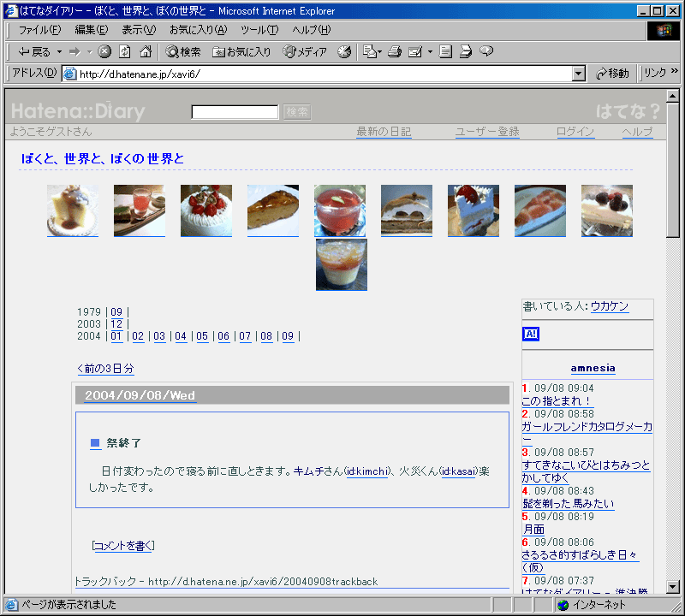Click the gray 検索 button beside search box
685x616 pixels.
[296, 112]
